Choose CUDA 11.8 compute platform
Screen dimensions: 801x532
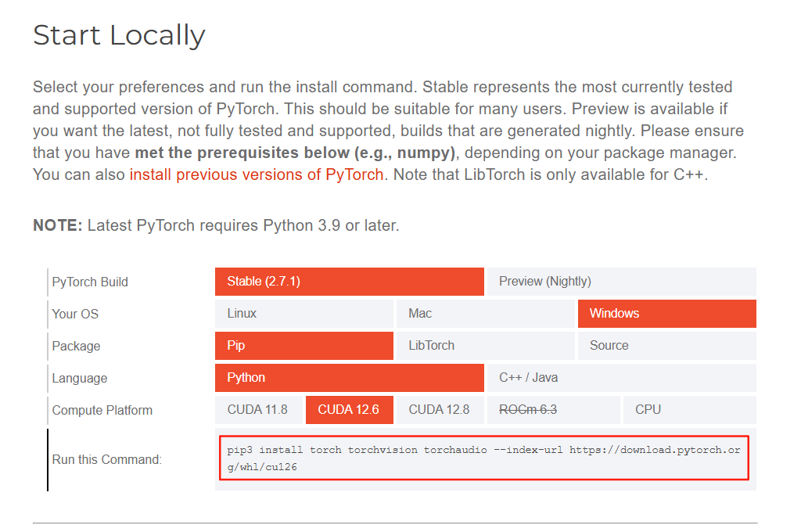click(x=258, y=410)
